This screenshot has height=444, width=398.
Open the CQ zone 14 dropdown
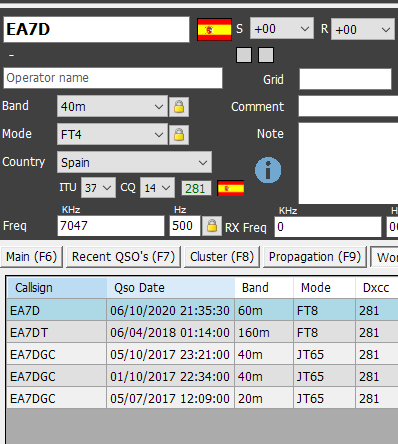[157, 188]
